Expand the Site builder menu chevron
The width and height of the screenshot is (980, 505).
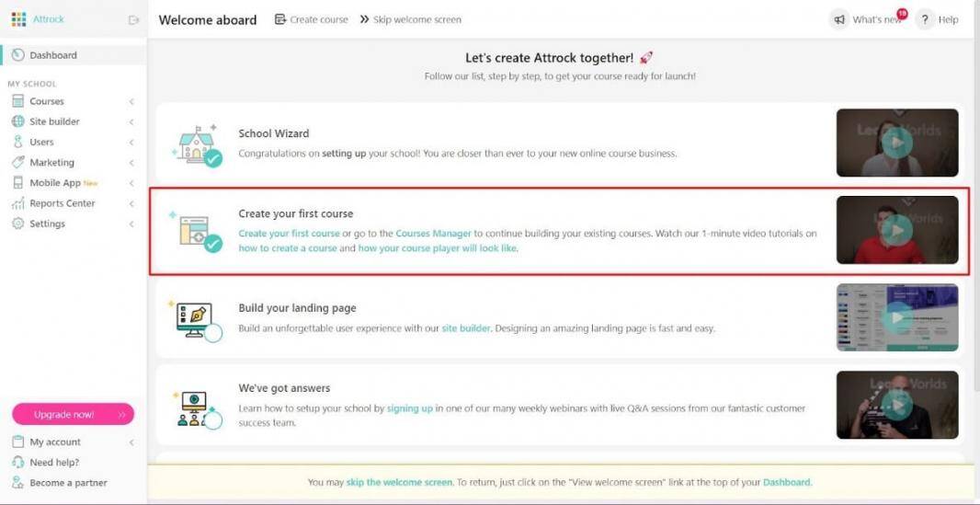pos(131,121)
